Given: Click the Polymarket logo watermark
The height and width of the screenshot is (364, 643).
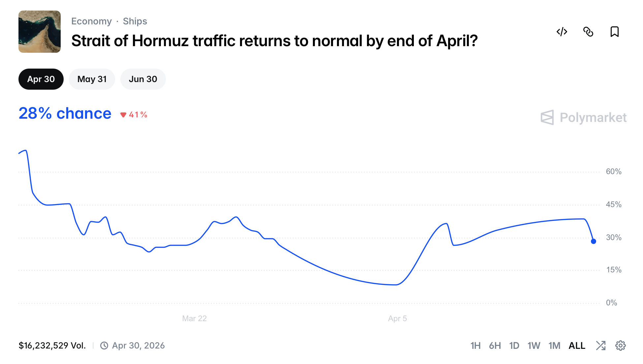Looking at the screenshot, I should coord(583,117).
